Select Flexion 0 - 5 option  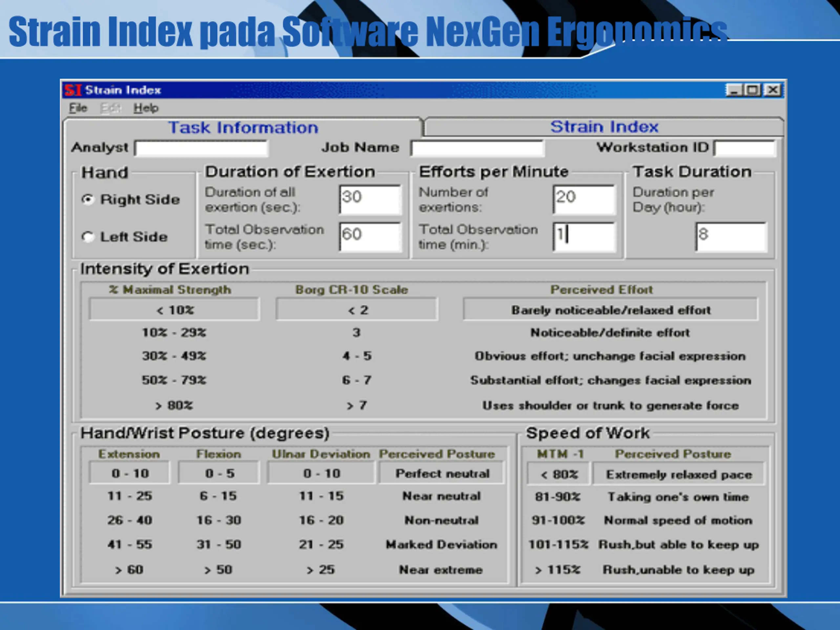click(220, 473)
